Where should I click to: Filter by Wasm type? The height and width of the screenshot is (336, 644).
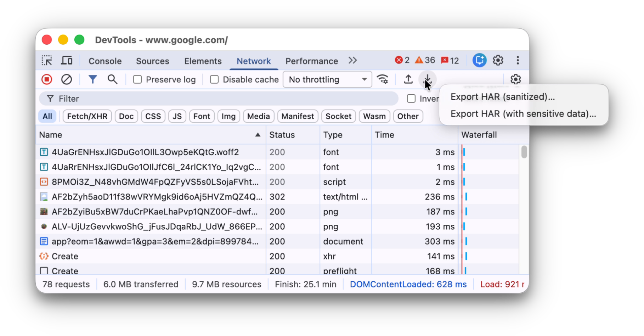(374, 116)
